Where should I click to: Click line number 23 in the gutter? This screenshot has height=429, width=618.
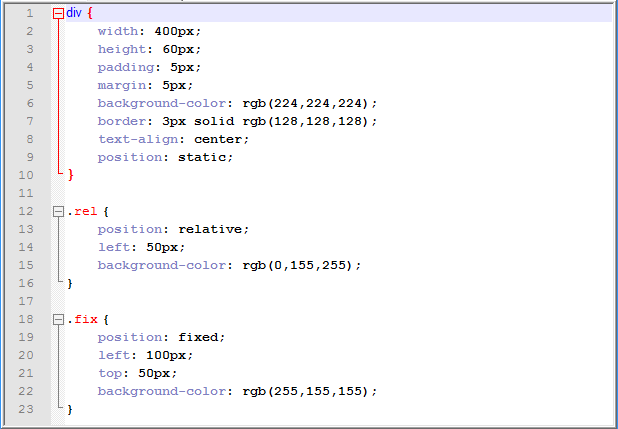[26, 409]
